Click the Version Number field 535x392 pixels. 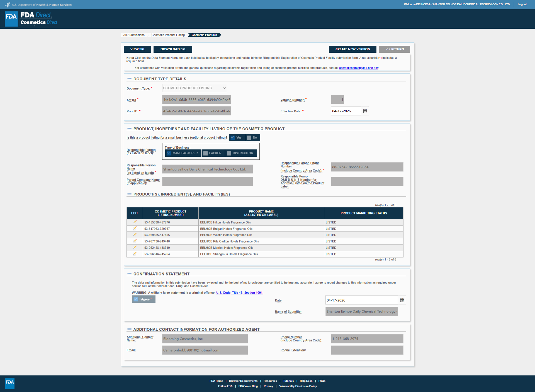[337, 100]
